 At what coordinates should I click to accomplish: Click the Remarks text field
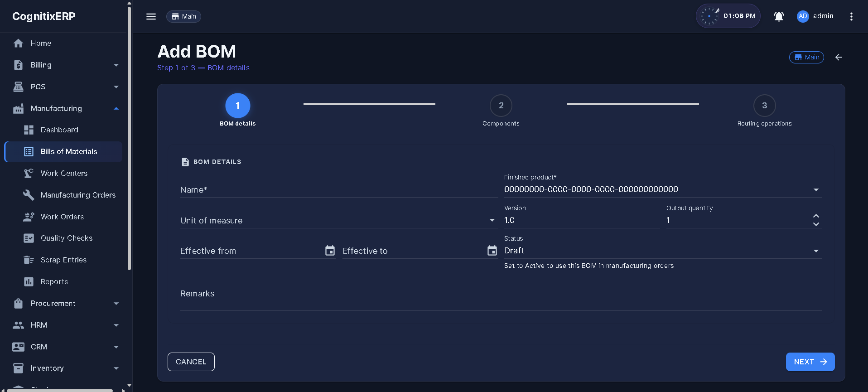[x=501, y=294]
